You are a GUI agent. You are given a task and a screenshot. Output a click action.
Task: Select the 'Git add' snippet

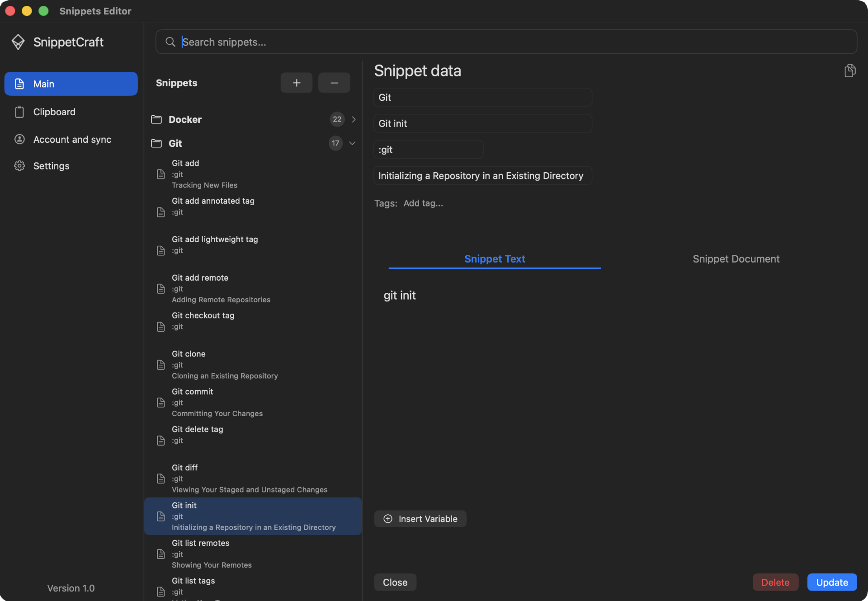pyautogui.click(x=253, y=174)
